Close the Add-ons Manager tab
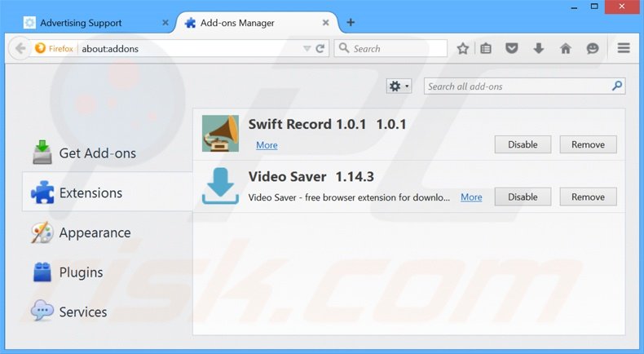The image size is (644, 354). (x=325, y=23)
